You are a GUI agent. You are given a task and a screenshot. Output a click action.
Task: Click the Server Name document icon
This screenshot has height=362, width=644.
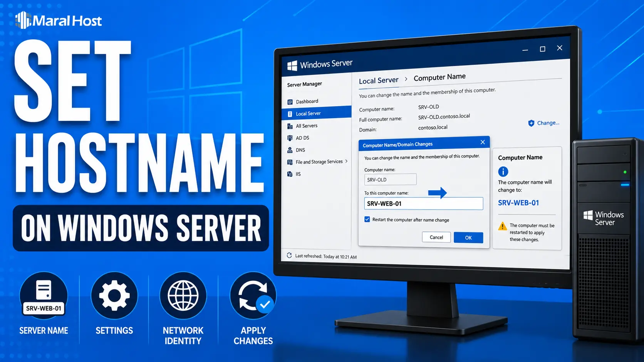click(44, 290)
